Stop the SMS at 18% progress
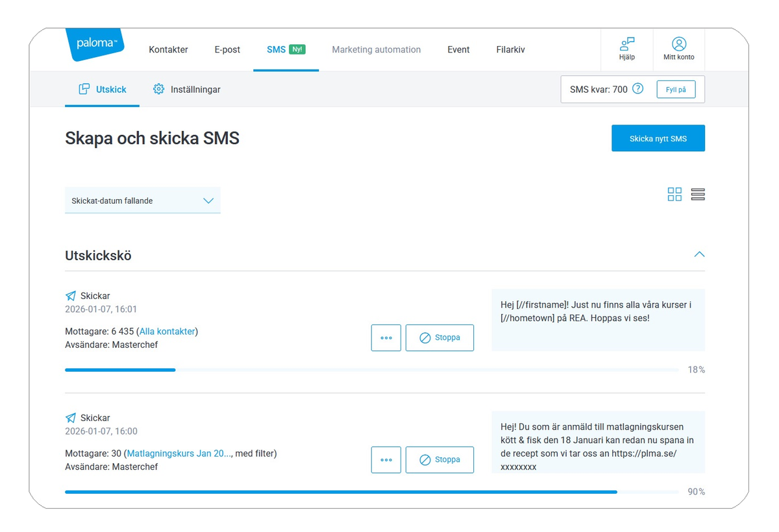Screen dimensions: 779x532 439,338
